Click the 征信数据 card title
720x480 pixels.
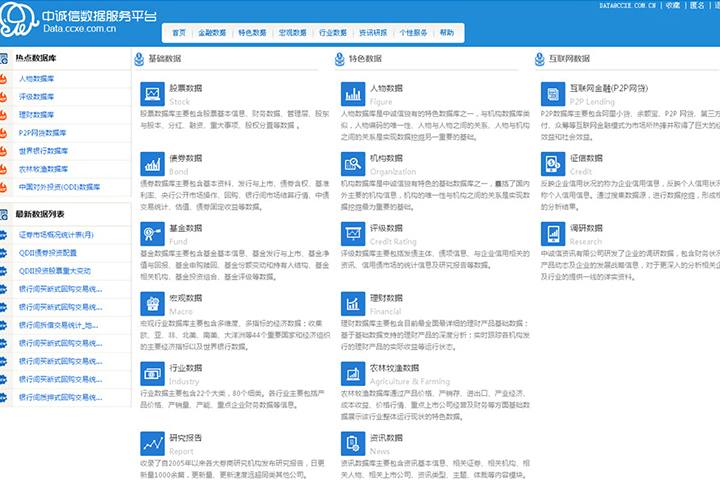click(x=586, y=158)
